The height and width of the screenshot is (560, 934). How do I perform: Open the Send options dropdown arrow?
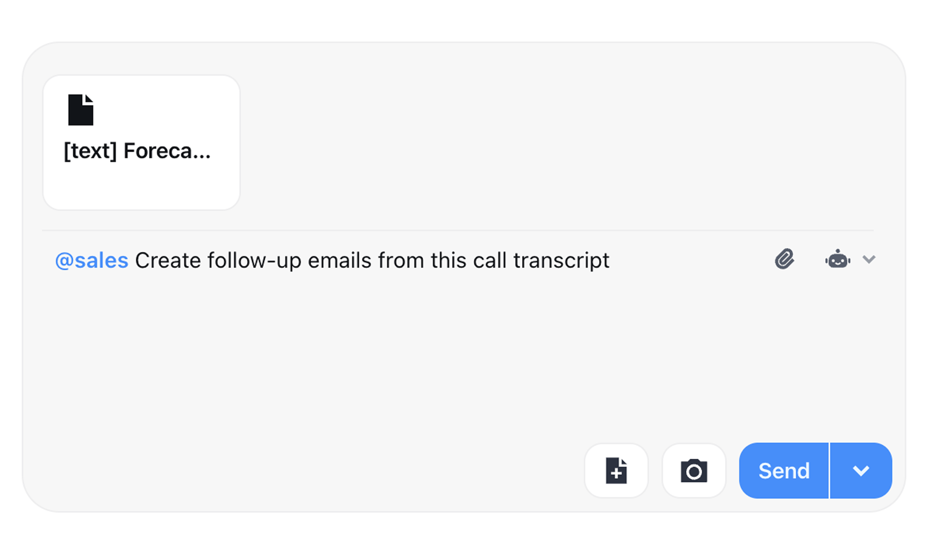click(x=861, y=470)
